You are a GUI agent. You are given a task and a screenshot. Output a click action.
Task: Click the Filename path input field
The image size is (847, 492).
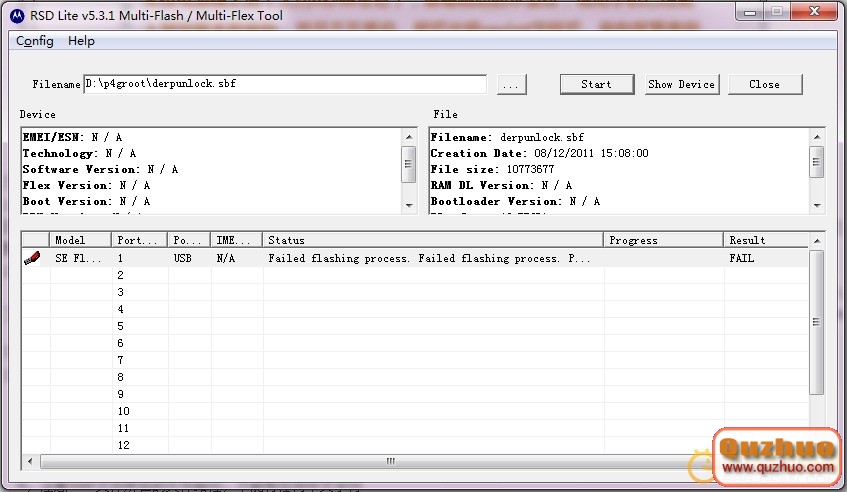[285, 84]
